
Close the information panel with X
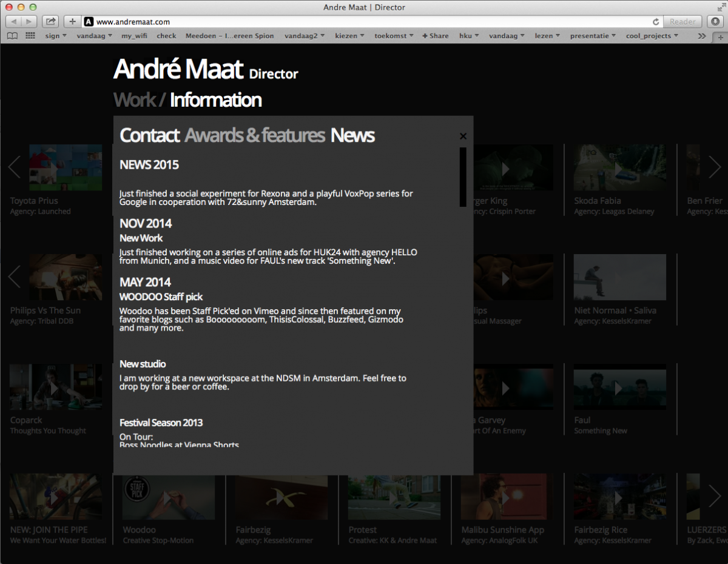pyautogui.click(x=463, y=136)
